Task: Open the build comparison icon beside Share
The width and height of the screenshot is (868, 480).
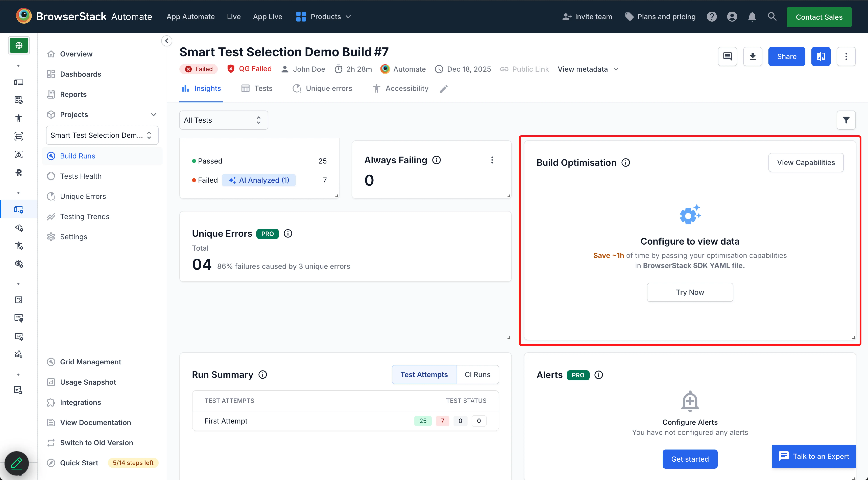Action: coord(821,56)
